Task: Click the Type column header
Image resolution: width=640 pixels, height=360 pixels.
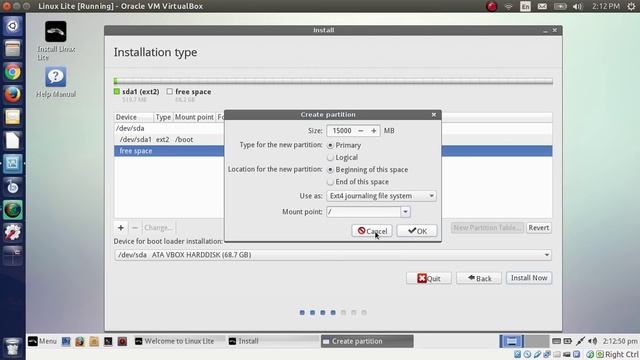Action: (163, 117)
